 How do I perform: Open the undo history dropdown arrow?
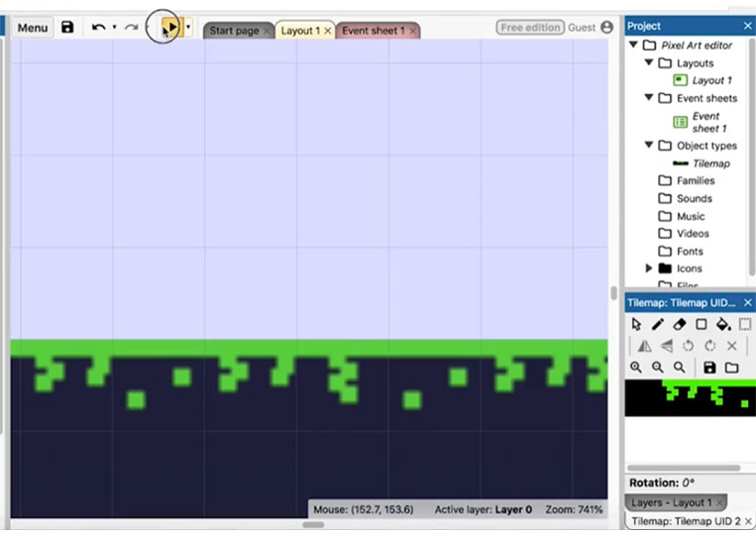[114, 28]
